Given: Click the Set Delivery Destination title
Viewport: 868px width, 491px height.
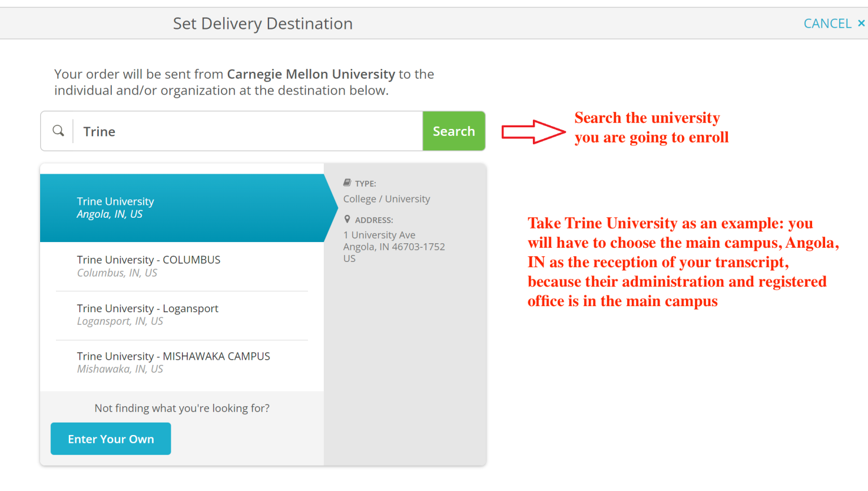Looking at the screenshot, I should pyautogui.click(x=263, y=23).
